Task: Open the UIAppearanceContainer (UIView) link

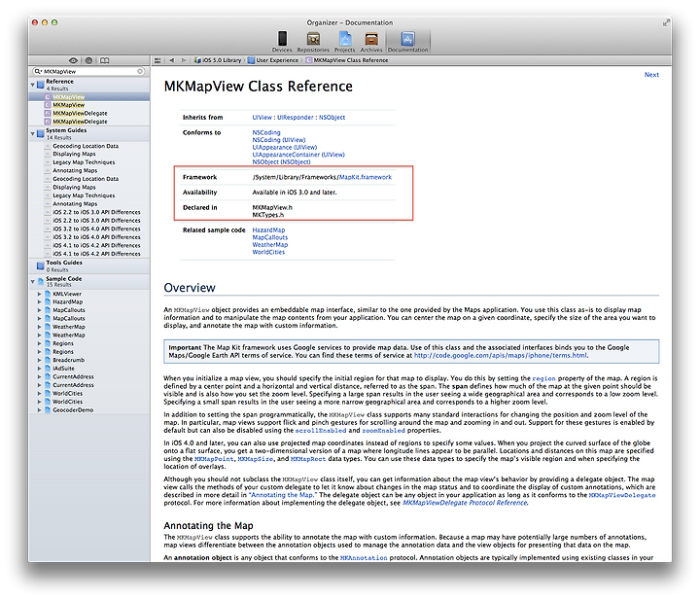Action: [298, 155]
